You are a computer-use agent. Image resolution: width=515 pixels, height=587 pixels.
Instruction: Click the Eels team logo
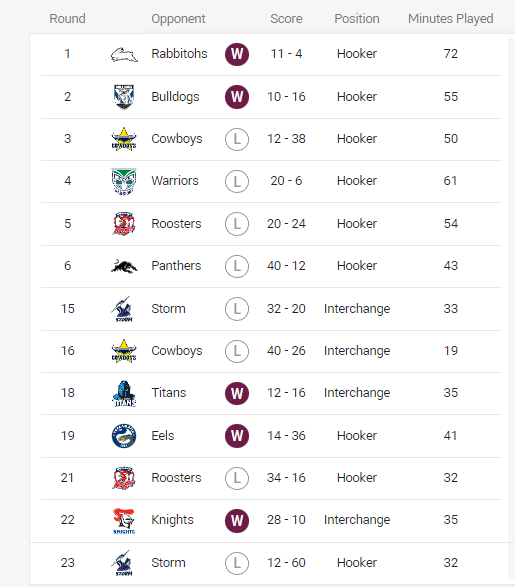[124, 436]
